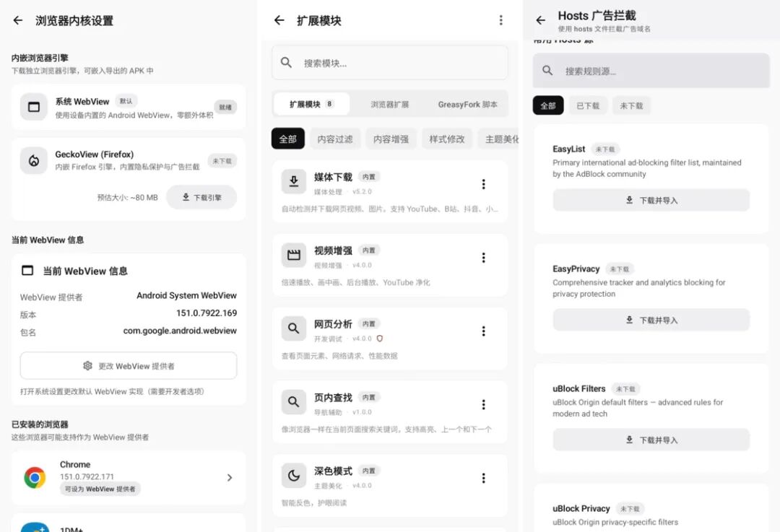Open the more options menu for 网页分析
780x532 pixels.
(x=483, y=331)
